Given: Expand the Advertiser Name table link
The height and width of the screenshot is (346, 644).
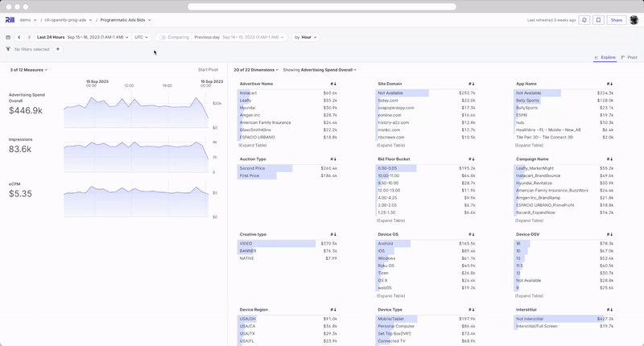Looking at the screenshot, I should click(x=254, y=145).
